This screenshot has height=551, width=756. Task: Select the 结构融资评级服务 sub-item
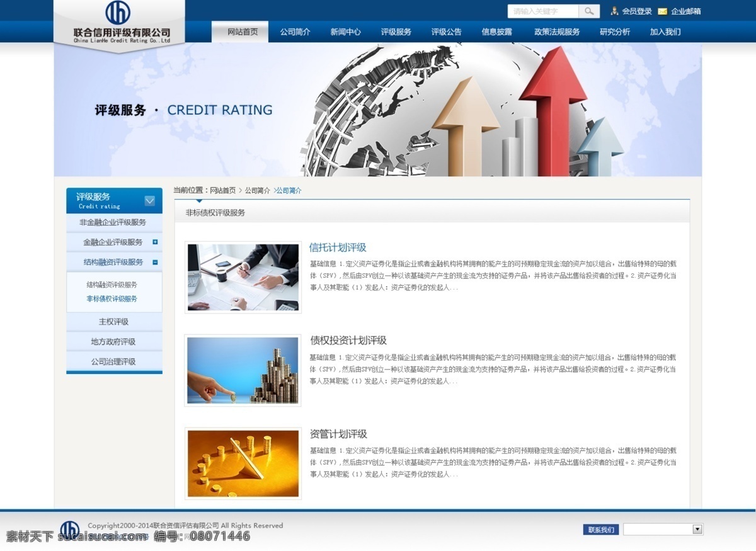point(112,285)
